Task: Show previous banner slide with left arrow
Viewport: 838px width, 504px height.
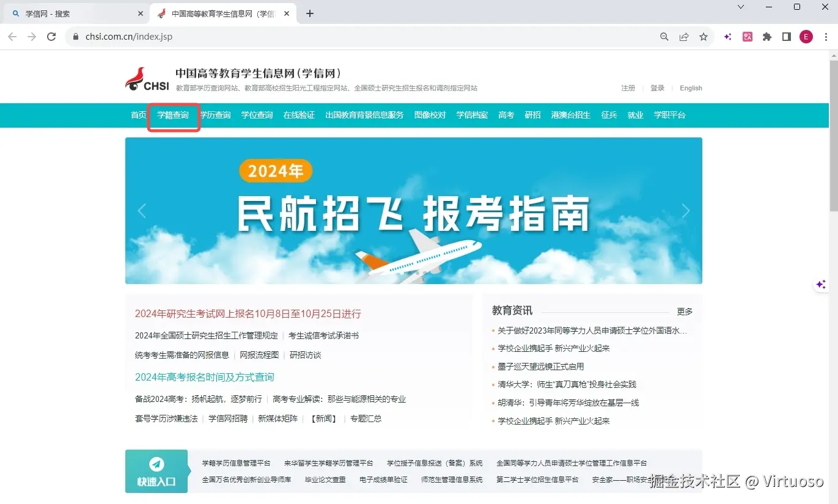Action: [142, 211]
